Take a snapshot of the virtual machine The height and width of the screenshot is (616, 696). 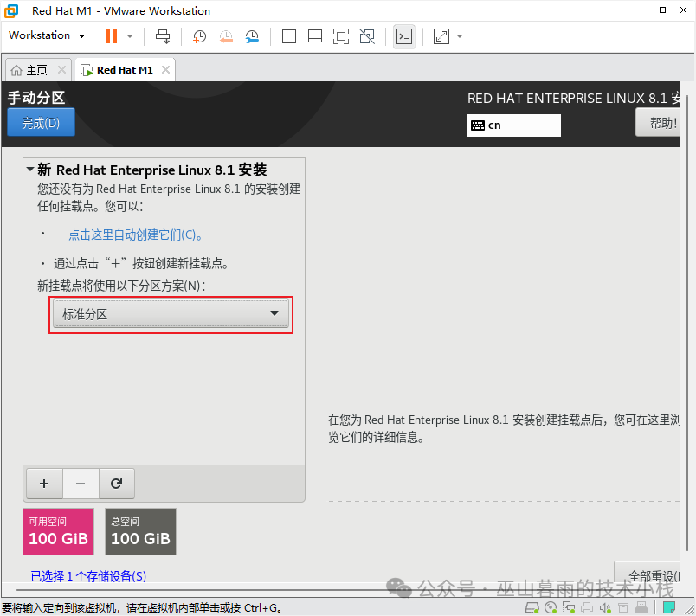199,35
